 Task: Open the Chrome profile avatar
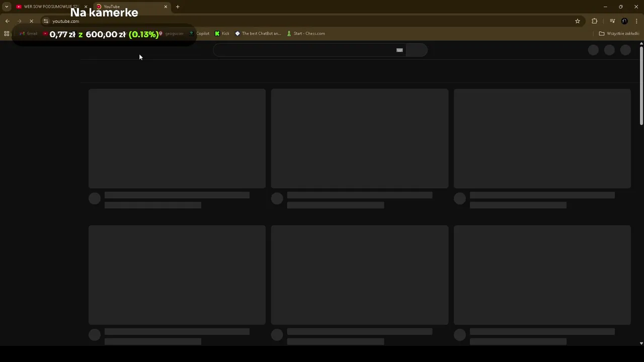click(624, 21)
